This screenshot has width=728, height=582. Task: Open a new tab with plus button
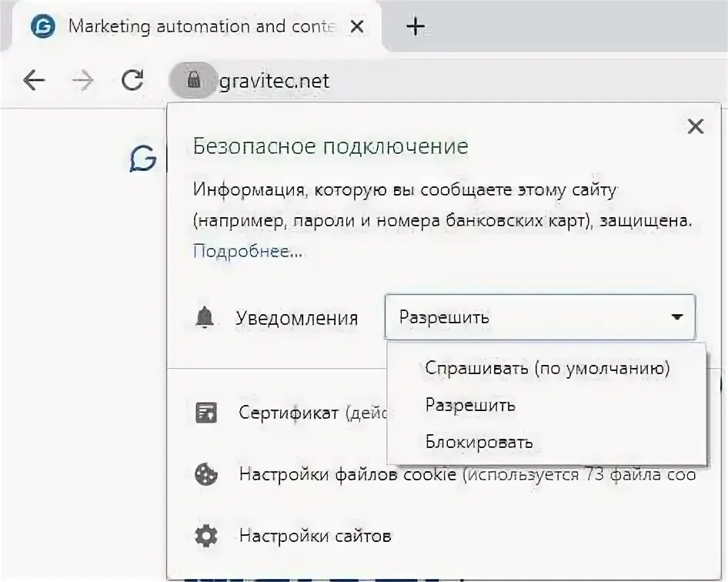(x=416, y=26)
